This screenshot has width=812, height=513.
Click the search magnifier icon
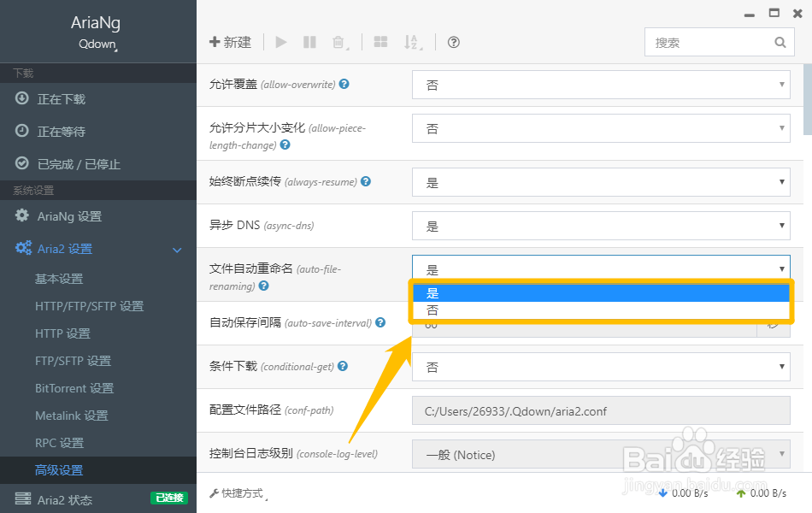point(780,43)
